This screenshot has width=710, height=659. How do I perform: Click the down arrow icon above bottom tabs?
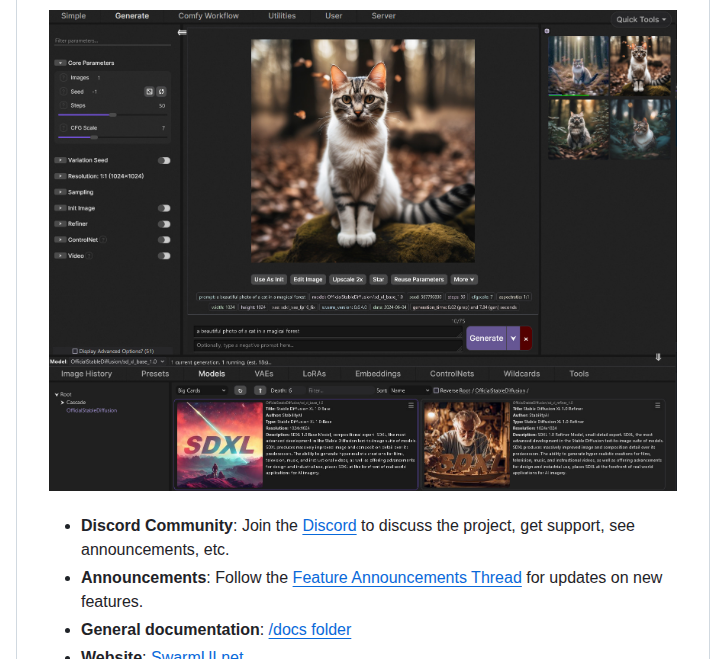pyautogui.click(x=658, y=357)
